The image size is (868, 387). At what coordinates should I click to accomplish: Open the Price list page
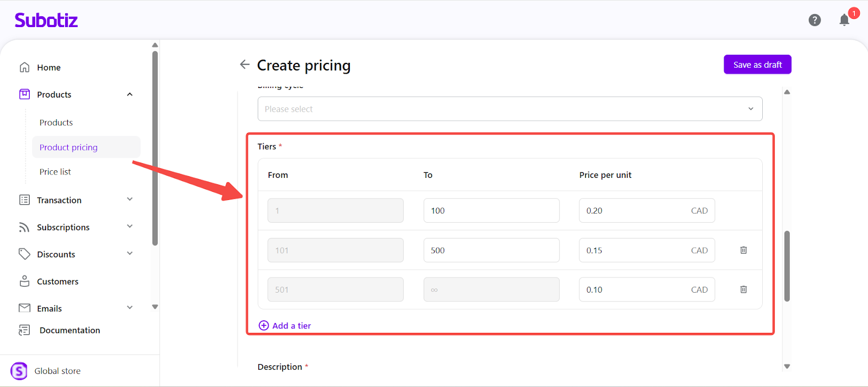tap(55, 172)
